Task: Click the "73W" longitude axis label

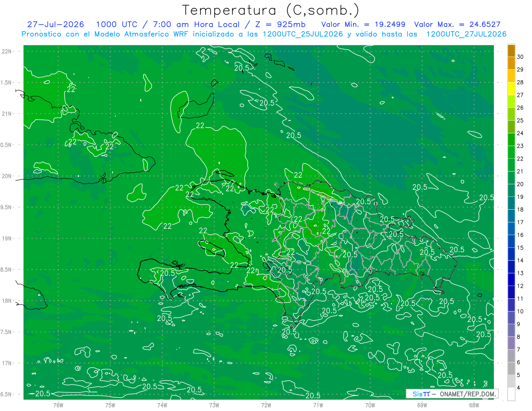Action: [x=214, y=405]
